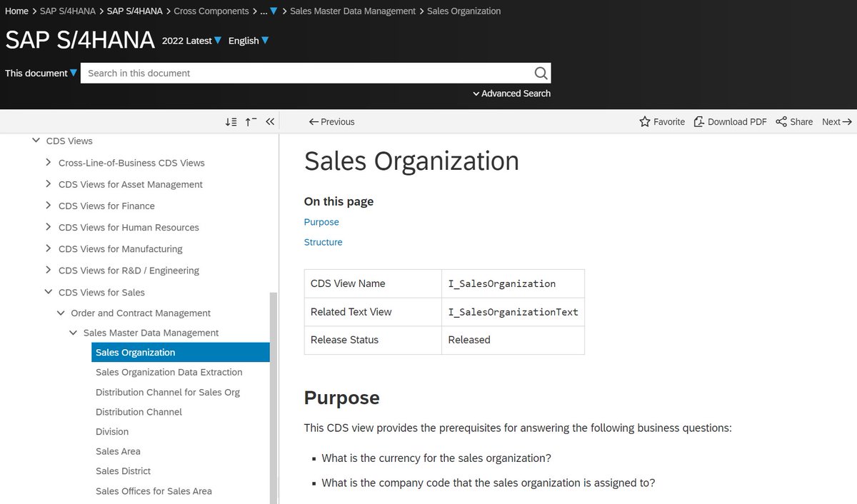Jump to the Purpose section link
The width and height of the screenshot is (857, 504).
pyautogui.click(x=321, y=222)
